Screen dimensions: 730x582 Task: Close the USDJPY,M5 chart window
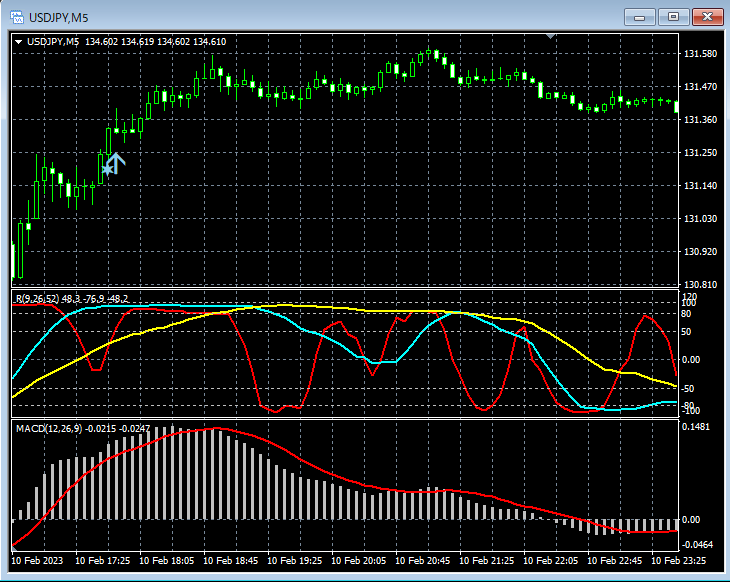click(x=706, y=17)
